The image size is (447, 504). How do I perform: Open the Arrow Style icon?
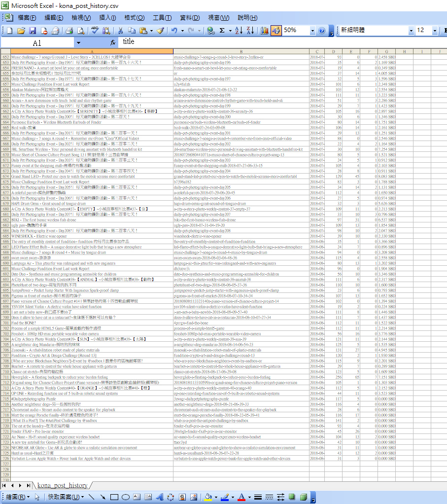[x=280, y=497]
